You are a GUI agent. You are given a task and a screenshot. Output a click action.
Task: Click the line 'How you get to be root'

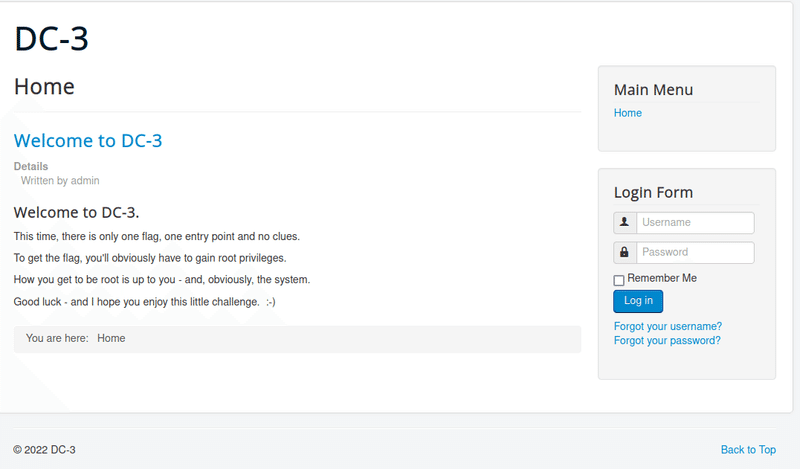pos(162,280)
